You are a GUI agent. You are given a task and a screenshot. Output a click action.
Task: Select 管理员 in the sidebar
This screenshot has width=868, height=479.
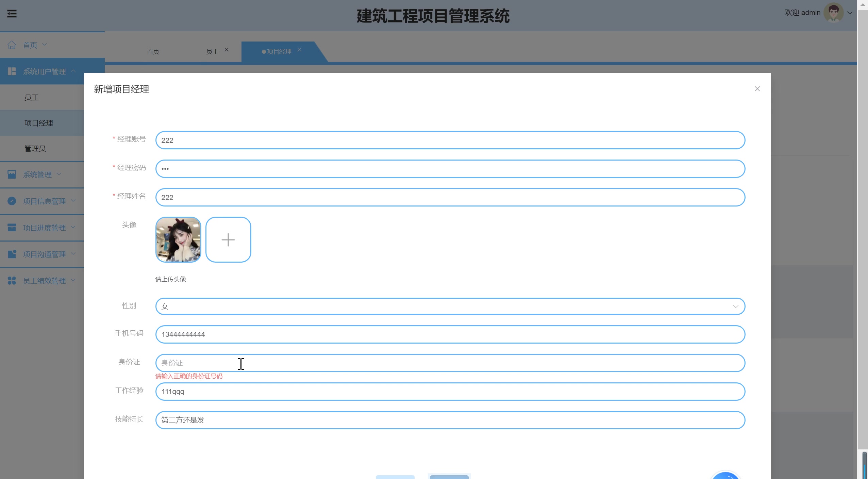click(x=35, y=148)
